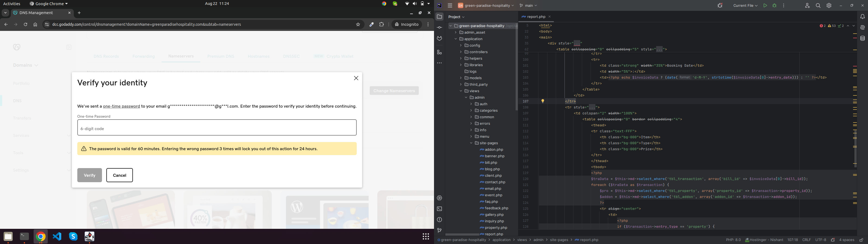868x244 pixels.
Task: Open the main branch dropdown
Action: point(528,6)
